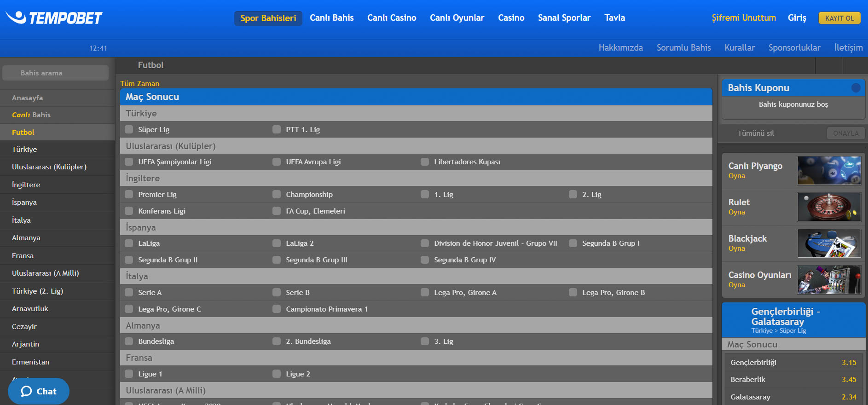
Task: Check the Segunda B Grup III box
Action: click(x=277, y=260)
